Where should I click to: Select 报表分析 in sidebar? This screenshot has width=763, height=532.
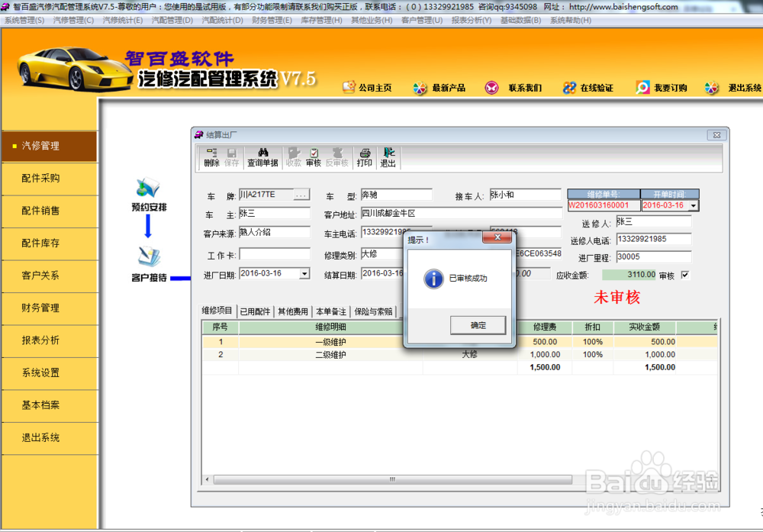(x=49, y=340)
